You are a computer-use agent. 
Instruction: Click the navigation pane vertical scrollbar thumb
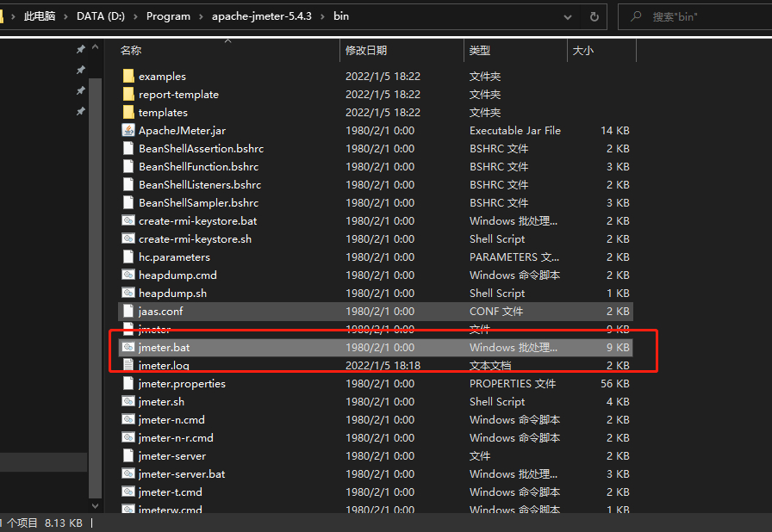tap(95, 288)
